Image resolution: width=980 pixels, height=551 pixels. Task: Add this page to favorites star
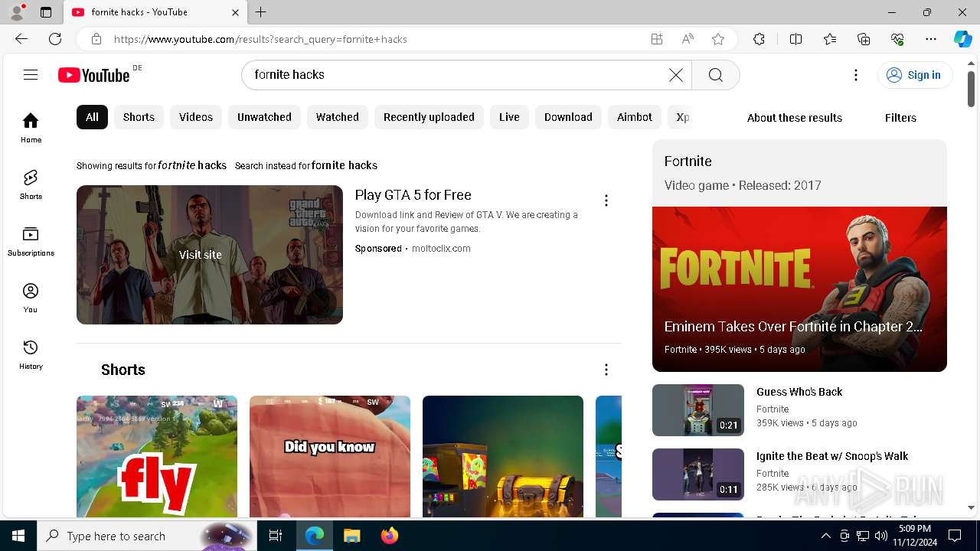(718, 39)
